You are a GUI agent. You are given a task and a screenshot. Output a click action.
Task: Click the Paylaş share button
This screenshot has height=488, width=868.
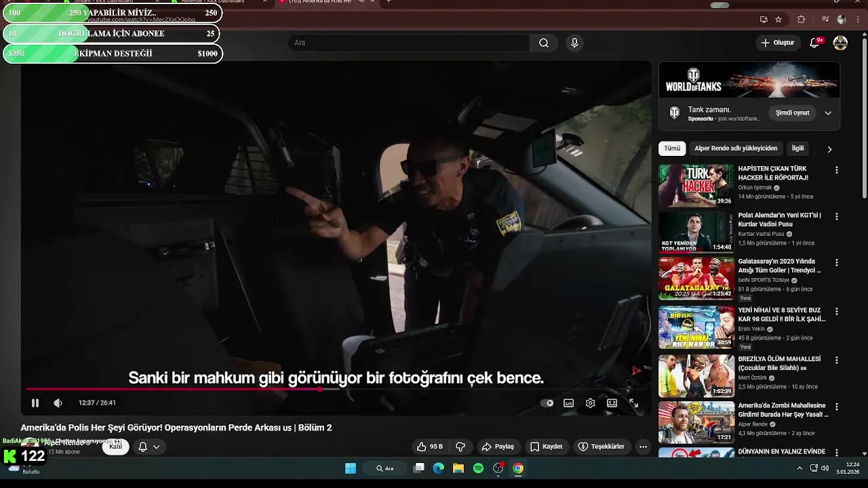(498, 447)
